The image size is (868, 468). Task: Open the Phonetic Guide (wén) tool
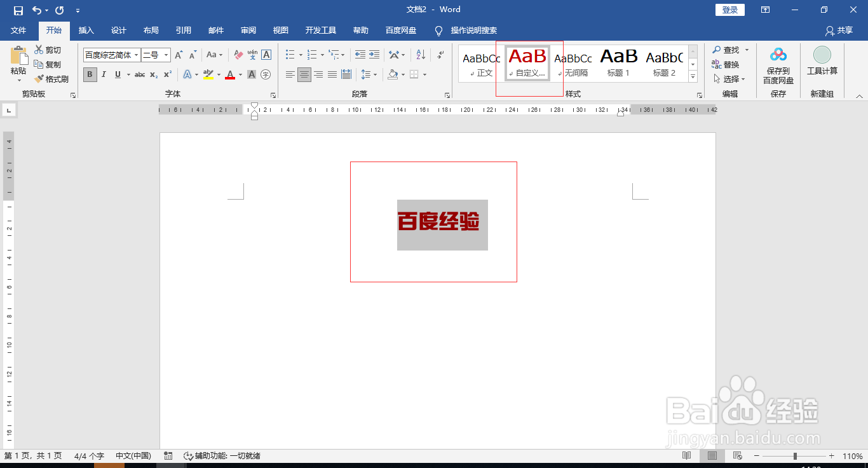click(252, 55)
